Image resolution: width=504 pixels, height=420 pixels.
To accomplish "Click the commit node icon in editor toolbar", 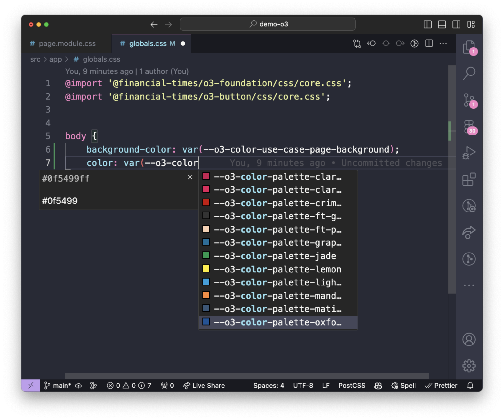I will click(386, 43).
